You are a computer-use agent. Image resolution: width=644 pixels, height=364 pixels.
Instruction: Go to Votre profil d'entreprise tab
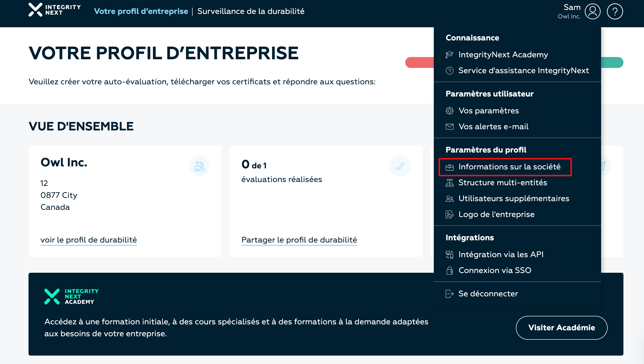point(141,11)
